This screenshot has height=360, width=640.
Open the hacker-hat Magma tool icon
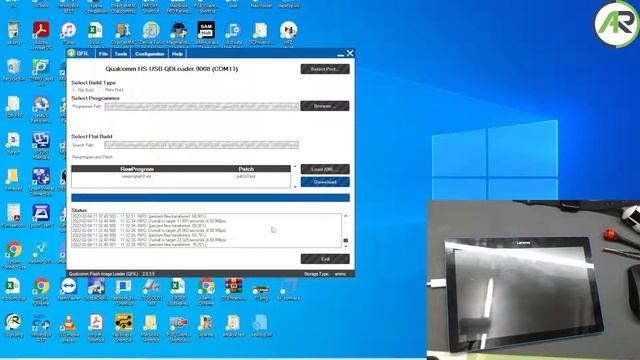click(178, 31)
